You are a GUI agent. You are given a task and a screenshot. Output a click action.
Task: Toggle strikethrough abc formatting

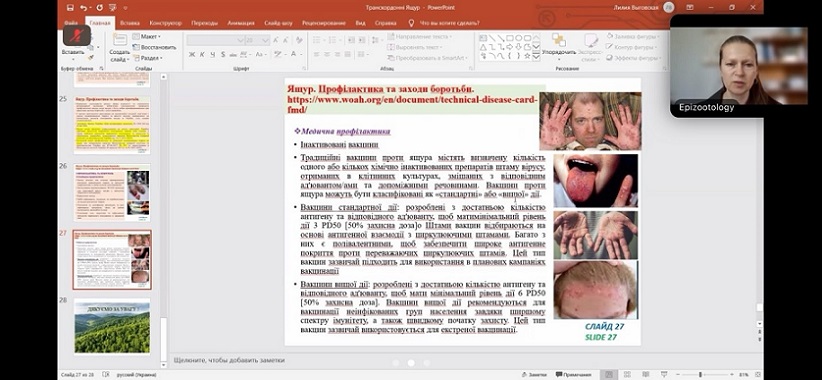pyautogui.click(x=234, y=55)
